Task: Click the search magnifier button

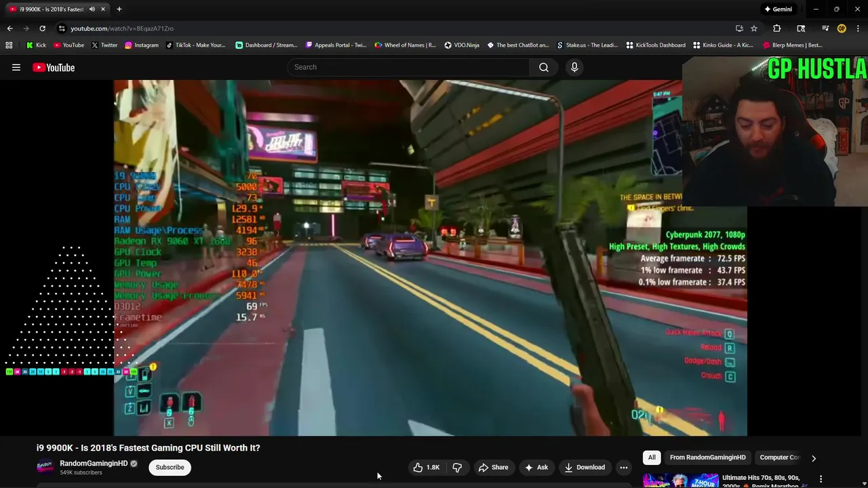Action: (544, 67)
